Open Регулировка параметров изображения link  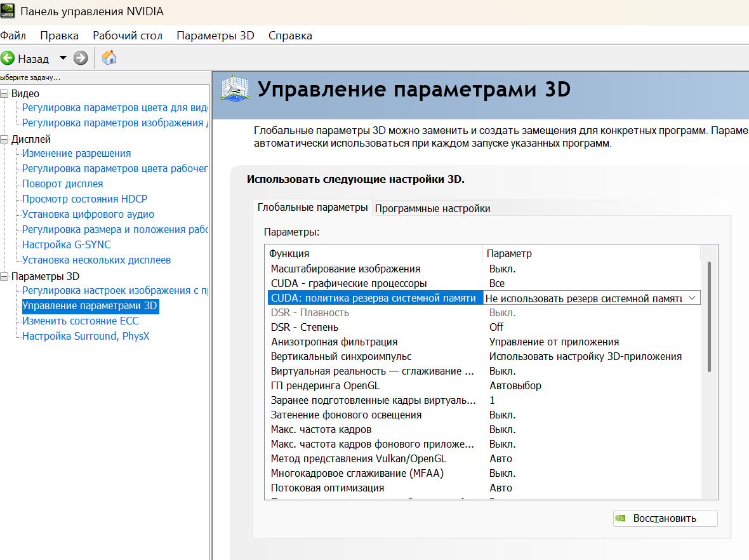tap(115, 123)
